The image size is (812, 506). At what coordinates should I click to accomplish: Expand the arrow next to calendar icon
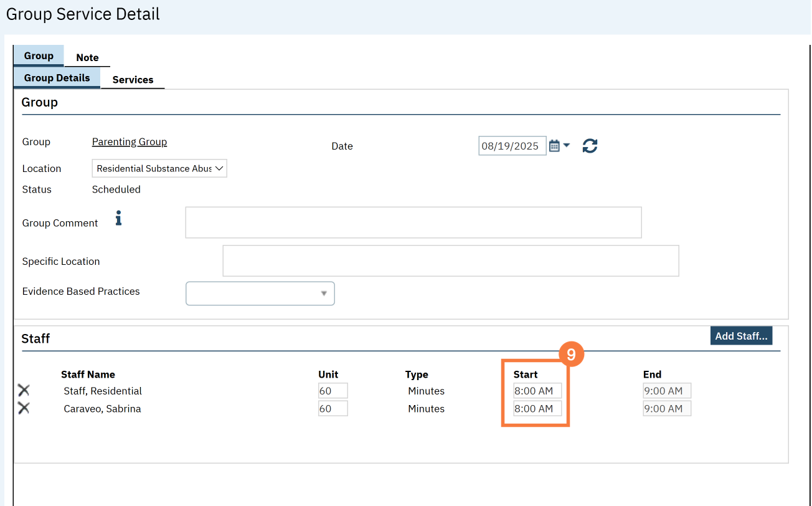(x=566, y=146)
